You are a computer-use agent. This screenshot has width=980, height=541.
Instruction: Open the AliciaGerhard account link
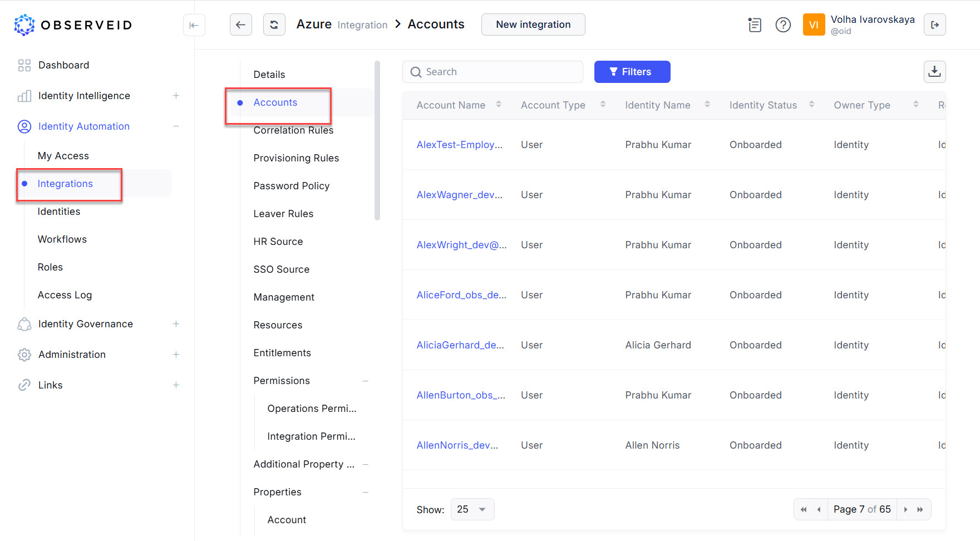460,345
